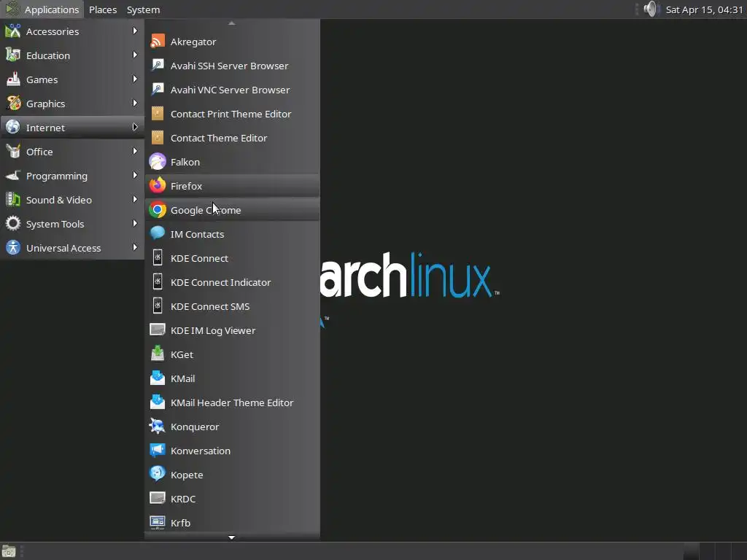Click the Konversation icon
The image size is (747, 560).
coord(158,451)
